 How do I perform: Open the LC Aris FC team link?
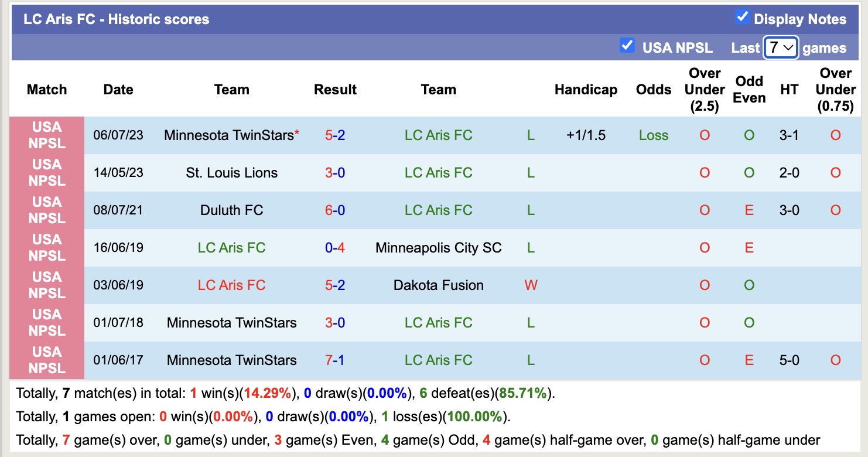click(x=438, y=135)
